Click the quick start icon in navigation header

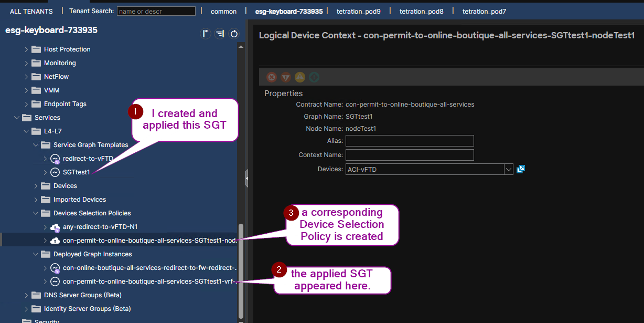click(206, 34)
